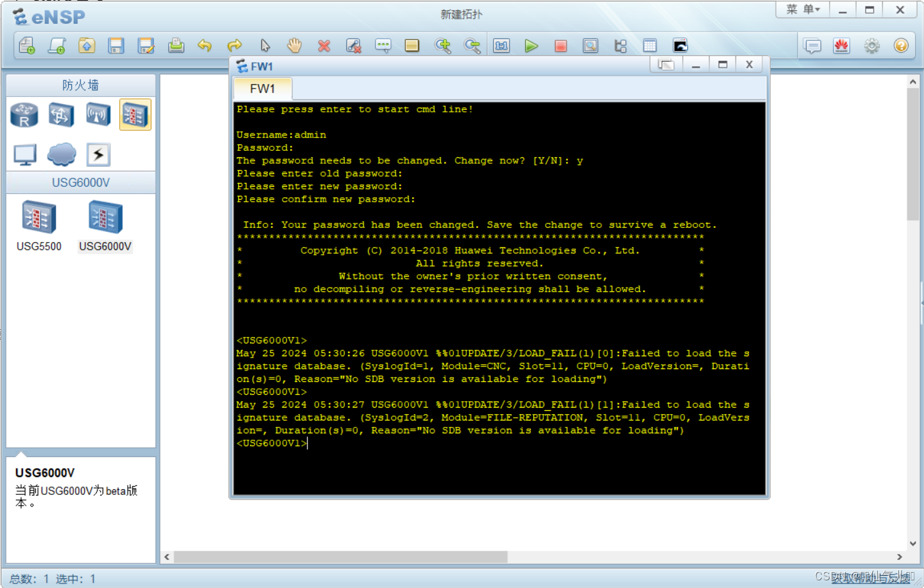Dock the FW1 window using restore icon
Screen dimensions: 924x588
click(x=666, y=64)
